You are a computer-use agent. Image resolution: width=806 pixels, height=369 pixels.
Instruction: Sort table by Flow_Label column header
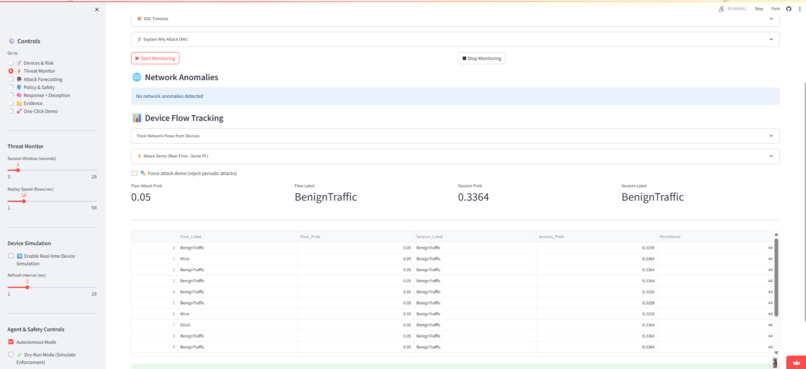[x=237, y=236]
